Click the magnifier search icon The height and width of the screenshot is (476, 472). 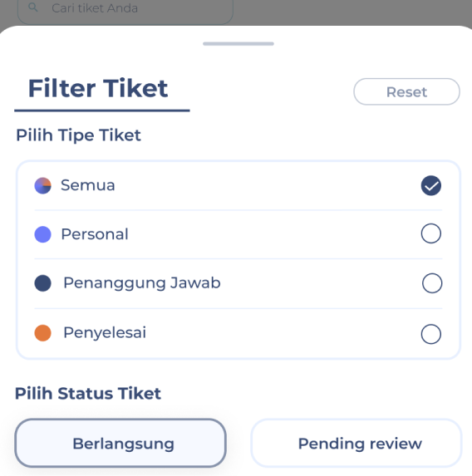click(32, 7)
